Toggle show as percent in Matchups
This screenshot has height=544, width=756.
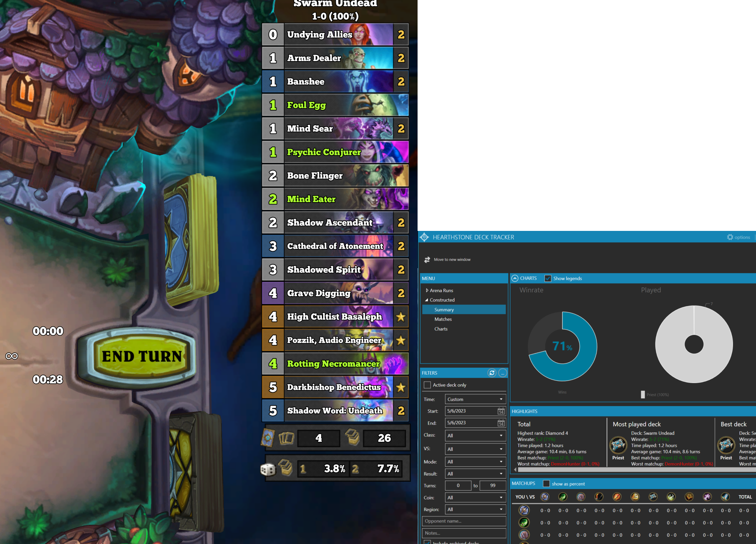tap(547, 483)
